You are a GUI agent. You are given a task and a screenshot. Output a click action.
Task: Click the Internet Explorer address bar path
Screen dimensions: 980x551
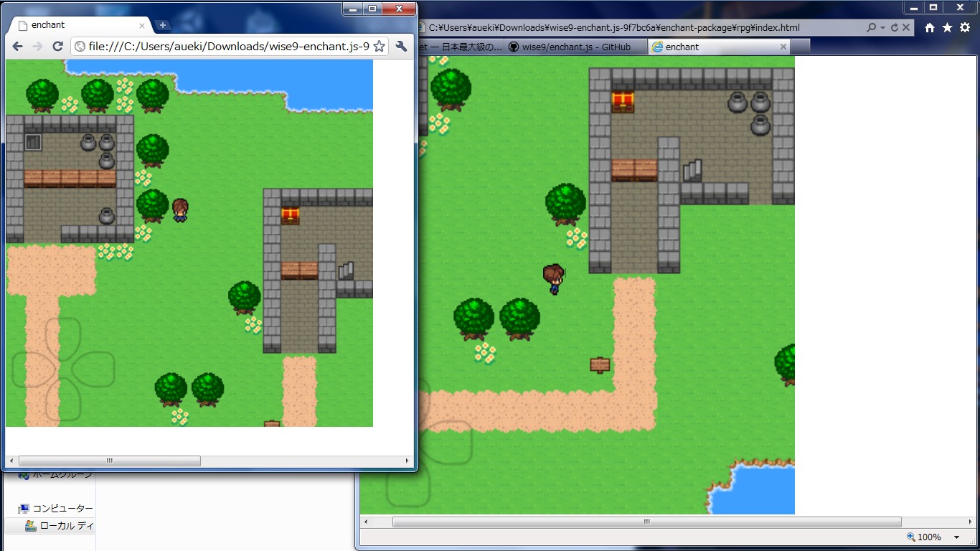614,28
